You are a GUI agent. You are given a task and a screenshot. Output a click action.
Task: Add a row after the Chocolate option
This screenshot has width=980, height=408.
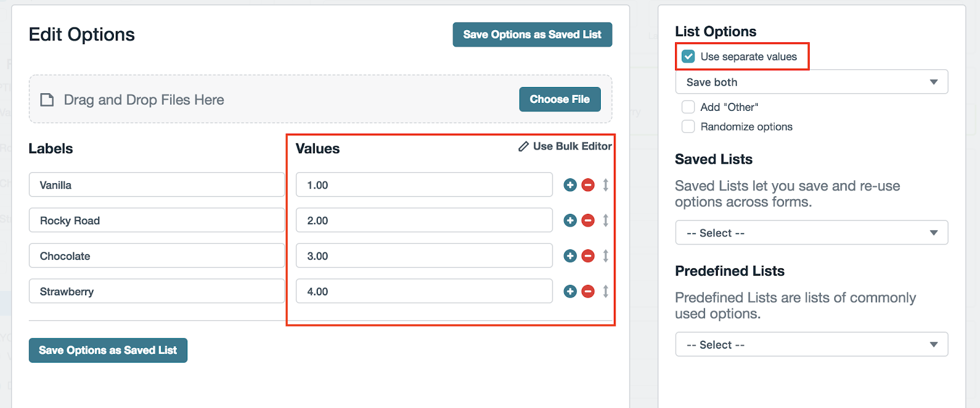point(570,256)
